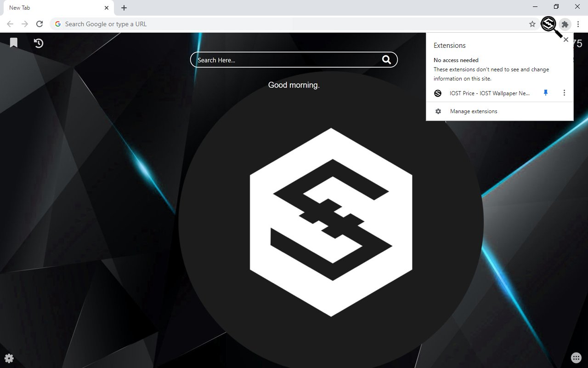Open the settings gear on the new tab page

point(9,358)
